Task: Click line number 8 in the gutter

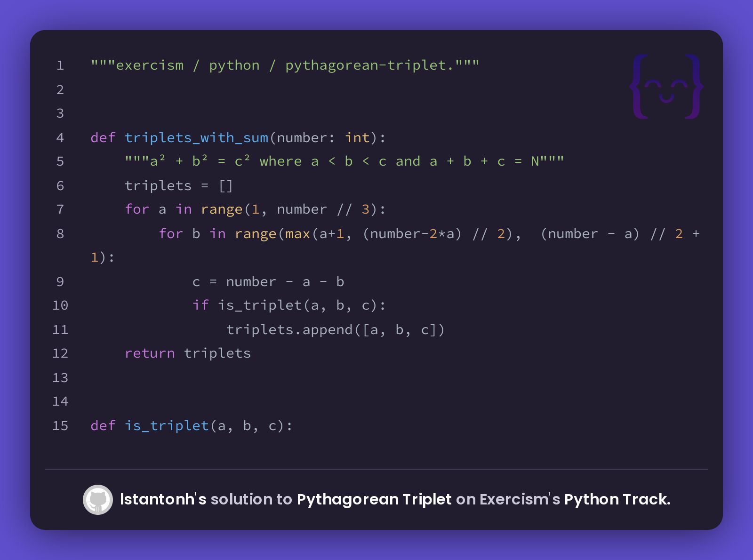Action: tap(60, 234)
